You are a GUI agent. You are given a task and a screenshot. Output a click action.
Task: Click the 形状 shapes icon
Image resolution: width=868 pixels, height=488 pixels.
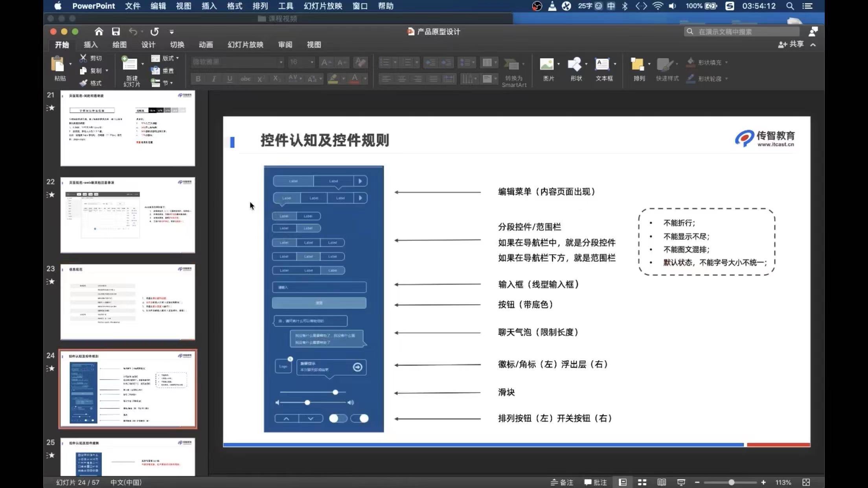point(575,64)
